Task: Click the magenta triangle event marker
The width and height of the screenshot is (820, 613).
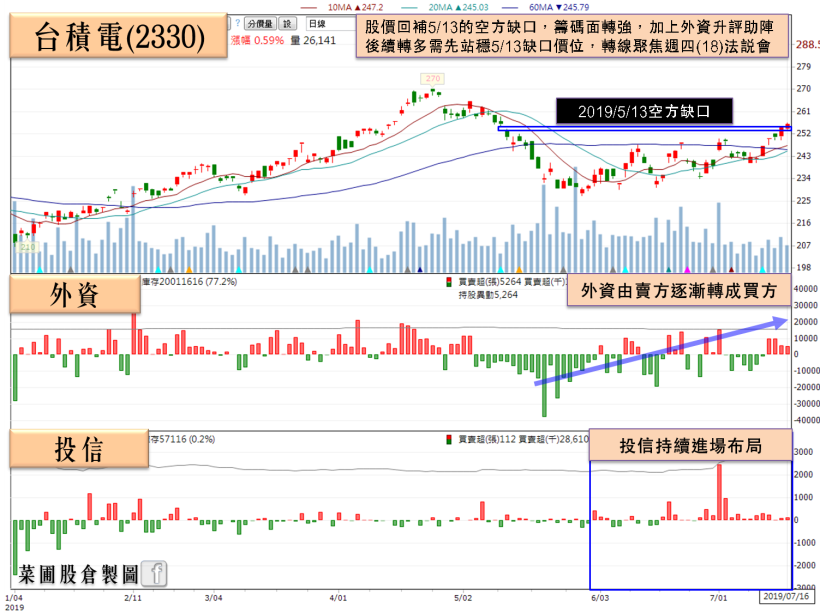Action: (x=687, y=270)
